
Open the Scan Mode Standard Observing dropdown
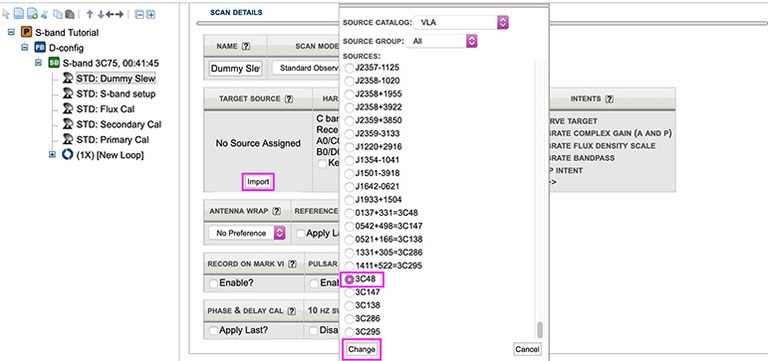(306, 69)
